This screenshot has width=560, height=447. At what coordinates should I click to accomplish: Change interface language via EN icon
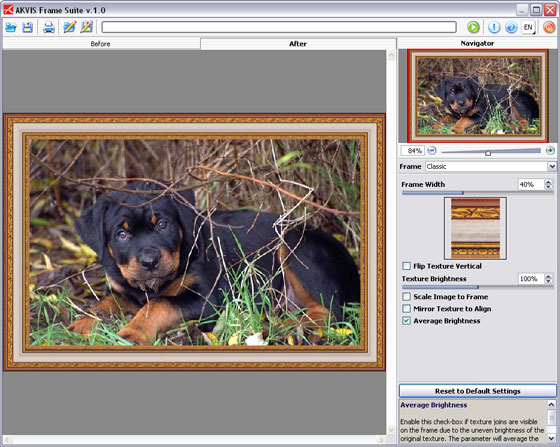529,27
